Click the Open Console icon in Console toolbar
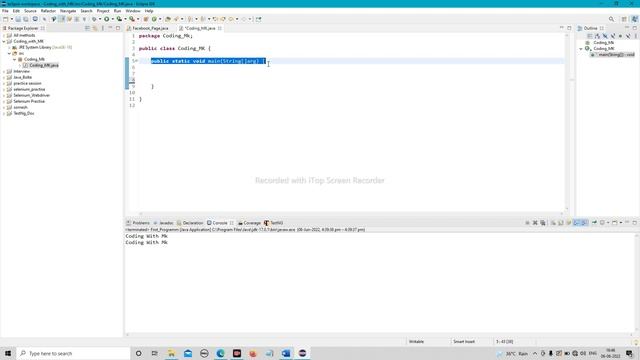Screen dimensions: 640x360 coord(614,223)
